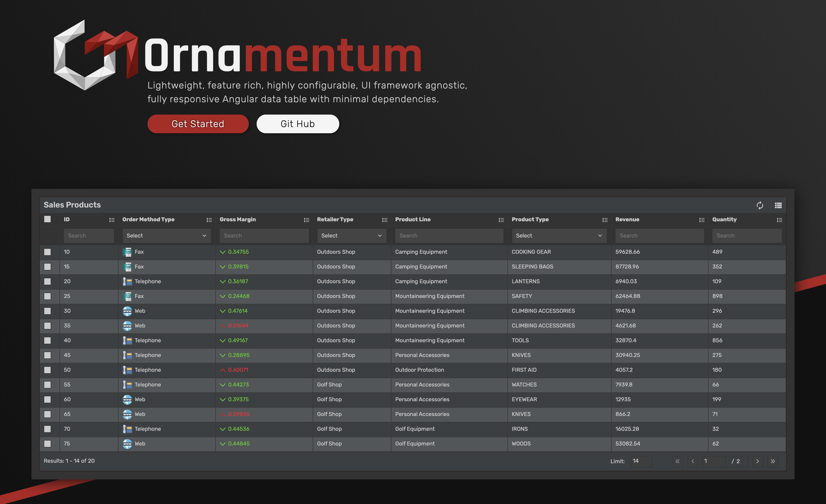Click revenue value 62464.88

[628, 296]
